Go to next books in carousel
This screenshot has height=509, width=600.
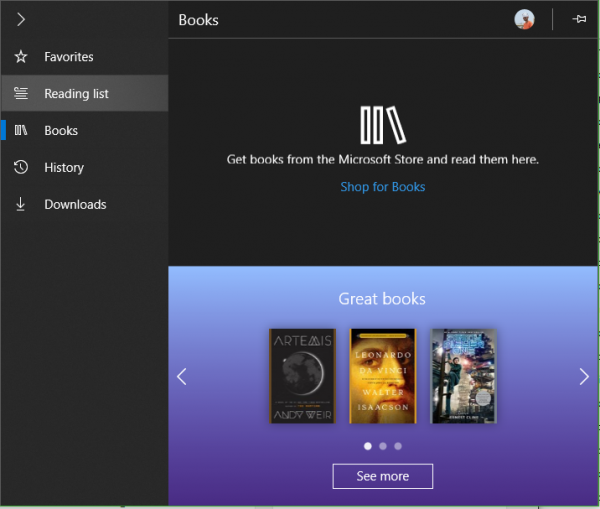click(x=584, y=377)
